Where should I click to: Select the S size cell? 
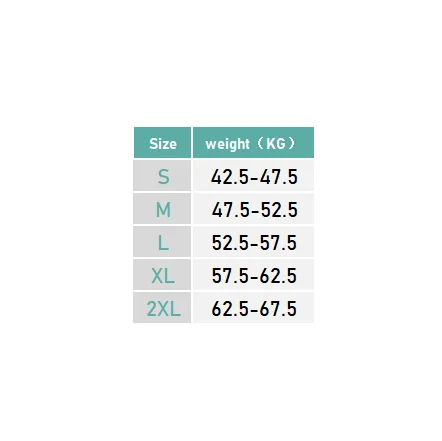[162, 175]
